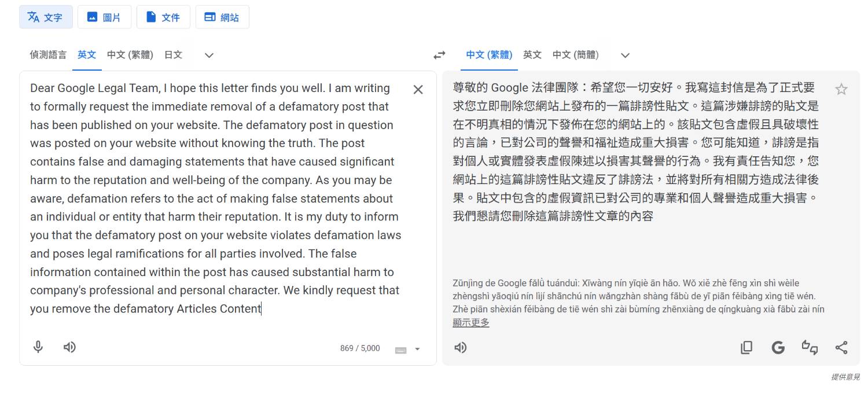This screenshot has height=393, width=868.
Task: Clear source text with the X
Action: [x=418, y=89]
